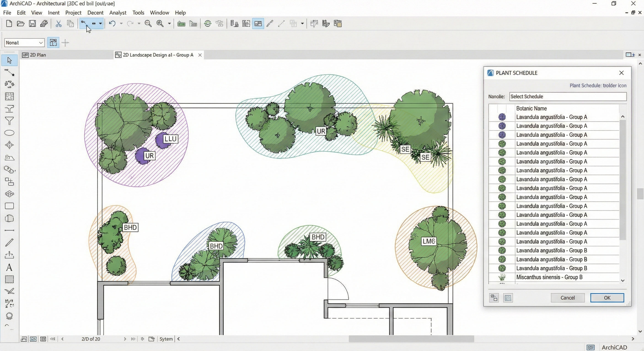Toggle table view icon in Plant Schedule
Viewport: 644px width, 351px height.
point(508,298)
